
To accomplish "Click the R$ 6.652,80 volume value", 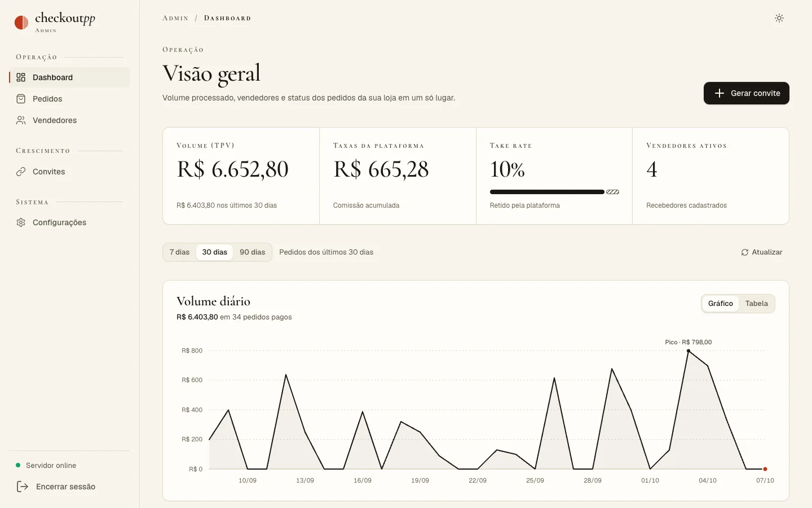I will pyautogui.click(x=233, y=169).
